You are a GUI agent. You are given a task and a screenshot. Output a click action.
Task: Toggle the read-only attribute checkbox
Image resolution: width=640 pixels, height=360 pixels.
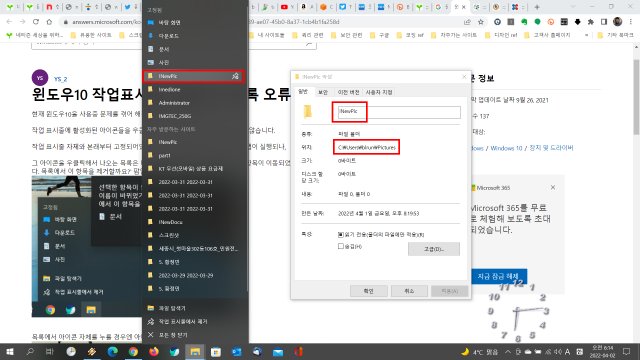[x=341, y=234]
